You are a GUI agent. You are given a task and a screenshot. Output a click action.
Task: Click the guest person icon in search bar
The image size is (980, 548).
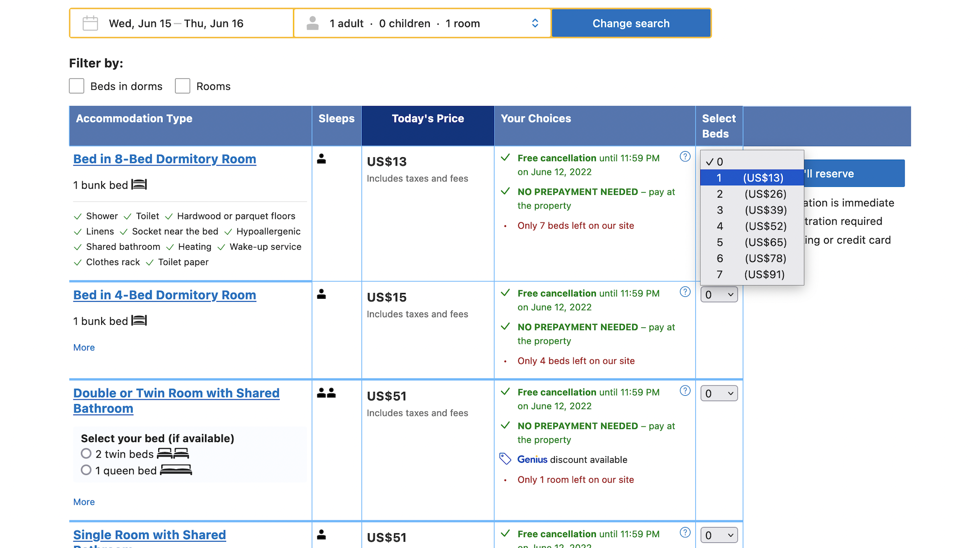point(312,23)
